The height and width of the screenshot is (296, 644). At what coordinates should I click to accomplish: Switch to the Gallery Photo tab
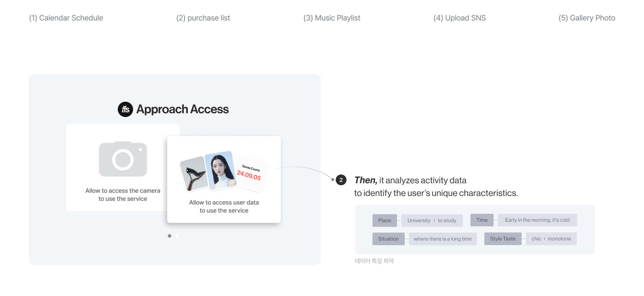[587, 18]
